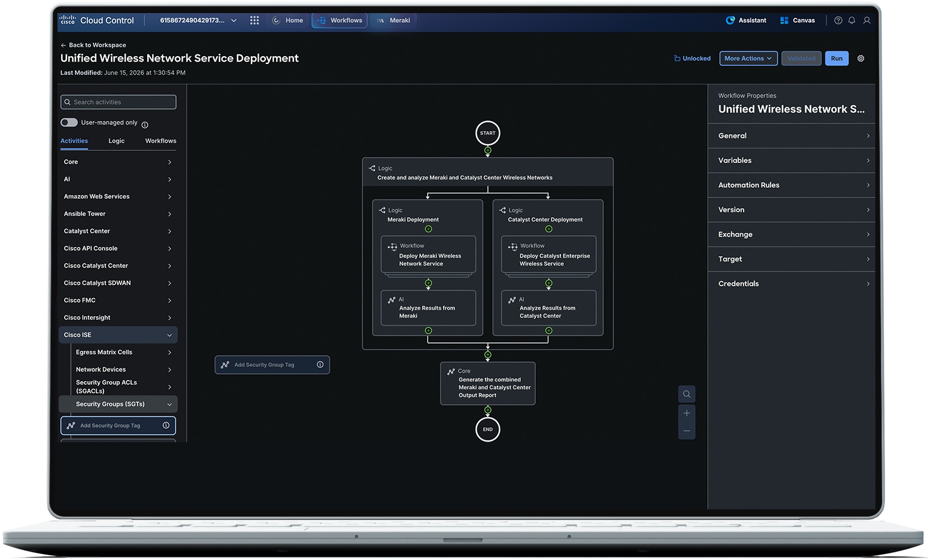This screenshot has width=928, height=560.
Task: Expand the Automation Rules section
Action: click(791, 185)
